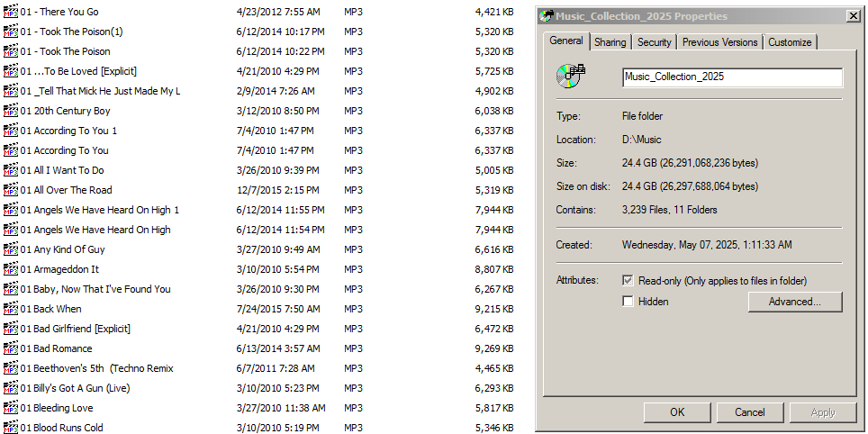Select MP3 icon of '01 Blood Runs Cold'
Image resolution: width=868 pixels, height=434 pixels.
(x=11, y=428)
